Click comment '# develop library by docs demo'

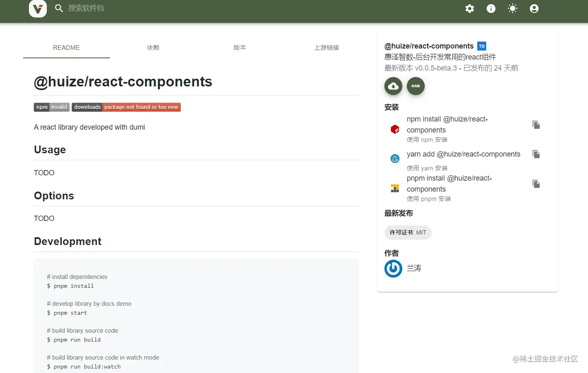[x=89, y=304]
